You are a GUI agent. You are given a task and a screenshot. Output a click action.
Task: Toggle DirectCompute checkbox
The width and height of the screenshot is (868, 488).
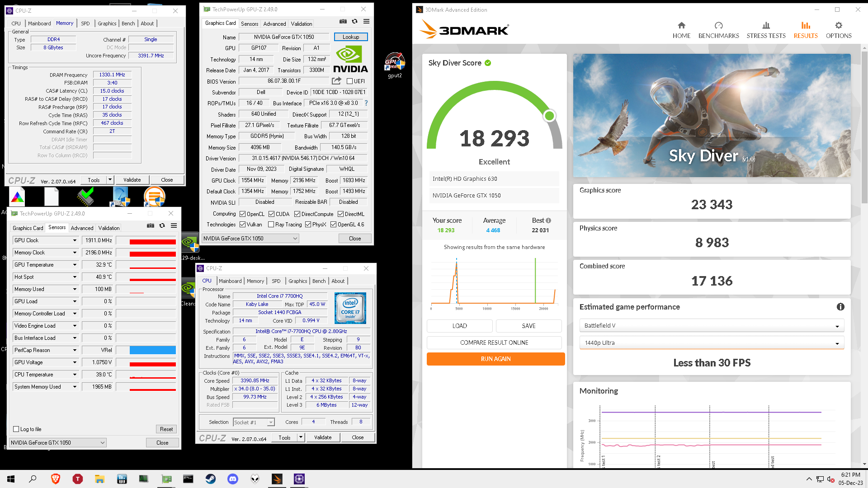coord(297,214)
